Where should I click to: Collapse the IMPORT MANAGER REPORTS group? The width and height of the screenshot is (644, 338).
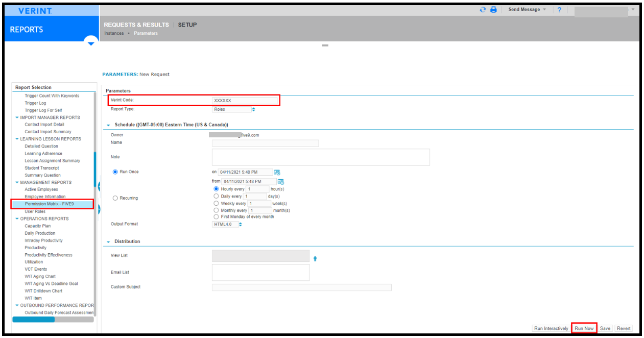17,117
